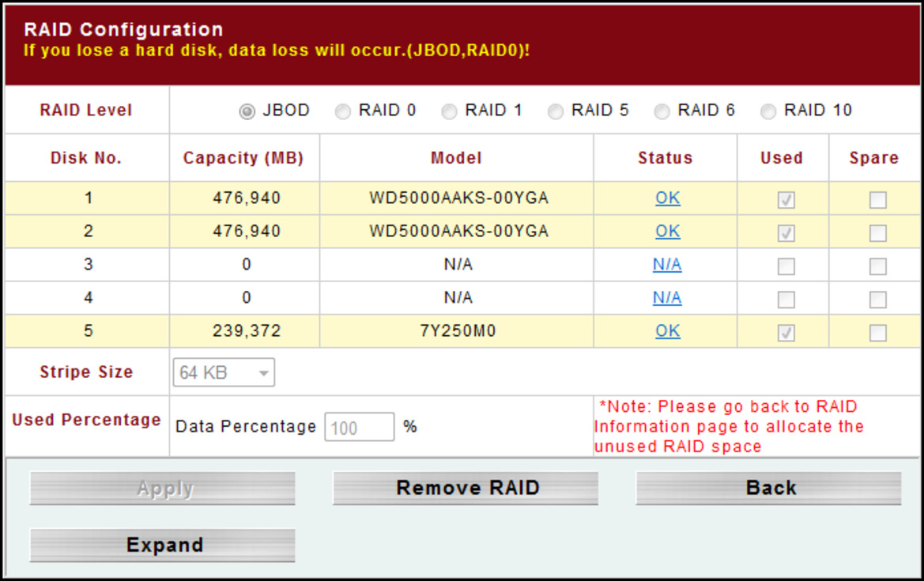Select RAID 1 as RAID level

point(449,112)
